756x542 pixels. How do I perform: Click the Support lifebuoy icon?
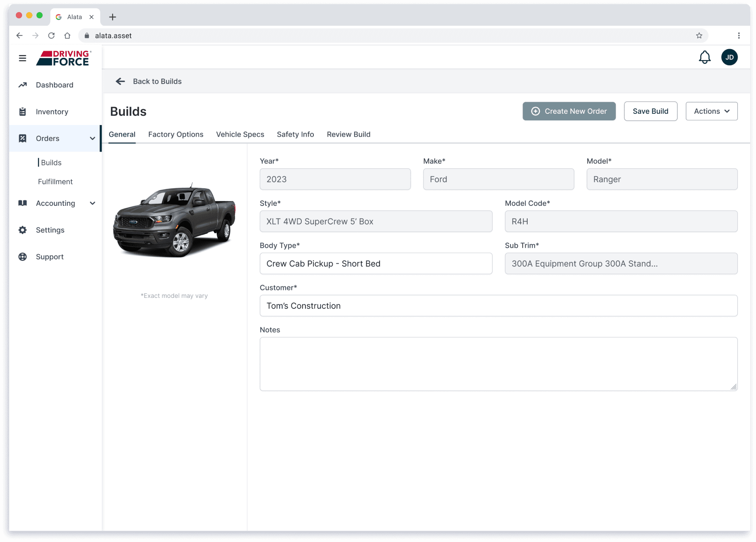[x=23, y=257]
